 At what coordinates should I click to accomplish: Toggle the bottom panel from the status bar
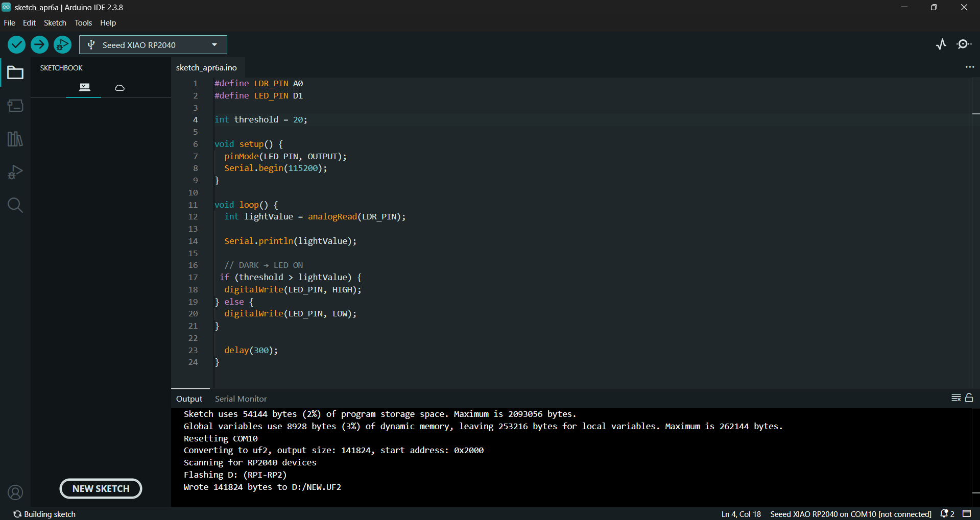click(967, 513)
